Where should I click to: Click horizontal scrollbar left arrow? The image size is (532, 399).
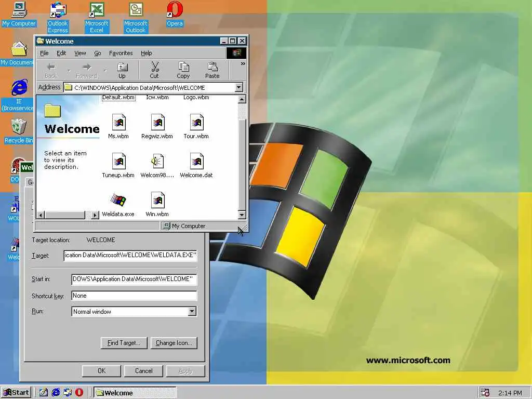[x=41, y=215]
